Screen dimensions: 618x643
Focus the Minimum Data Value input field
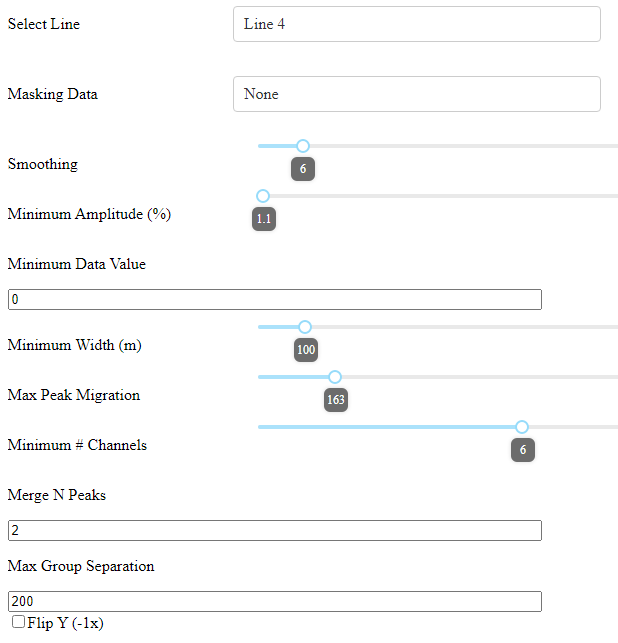click(x=274, y=299)
